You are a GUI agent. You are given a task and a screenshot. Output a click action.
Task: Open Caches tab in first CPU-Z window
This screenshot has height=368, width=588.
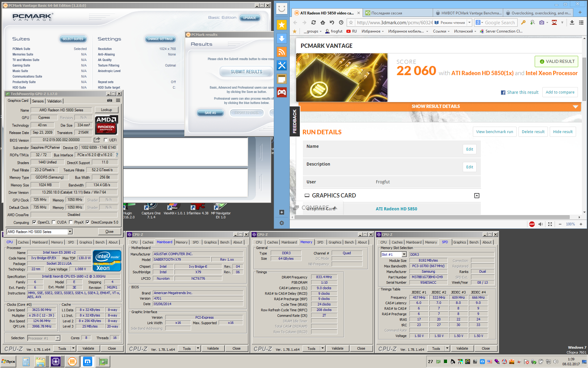click(x=23, y=242)
